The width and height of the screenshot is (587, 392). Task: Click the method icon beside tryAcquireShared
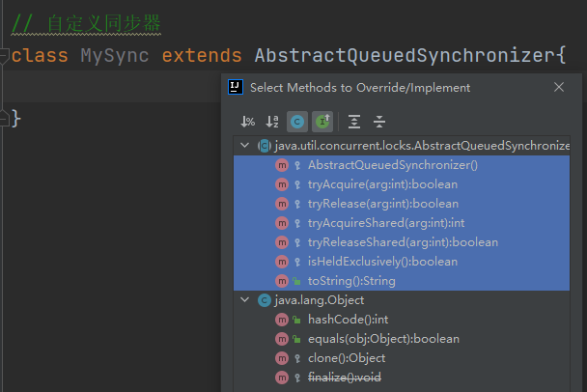[282, 223]
